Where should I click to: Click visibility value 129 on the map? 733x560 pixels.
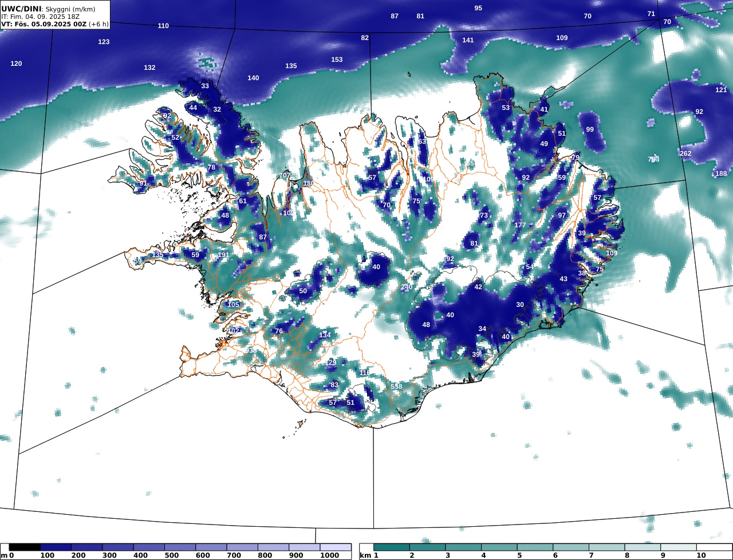point(331,362)
